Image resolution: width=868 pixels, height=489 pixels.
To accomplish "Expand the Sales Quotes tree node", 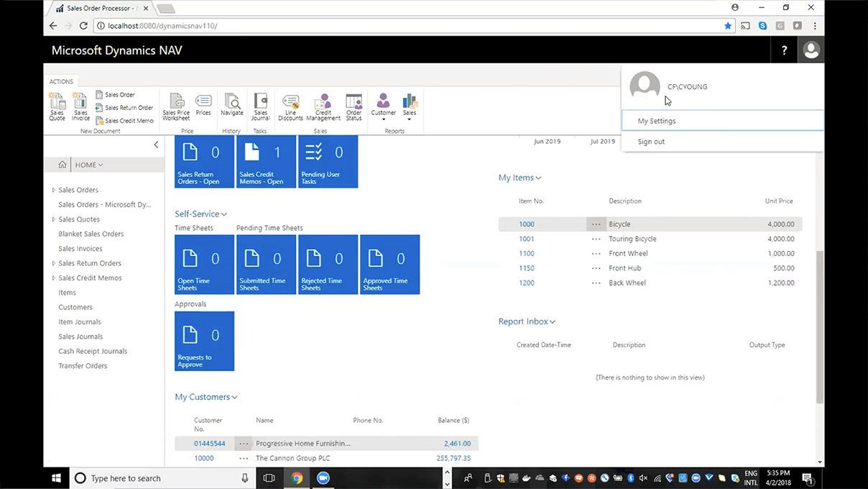I will coord(53,219).
